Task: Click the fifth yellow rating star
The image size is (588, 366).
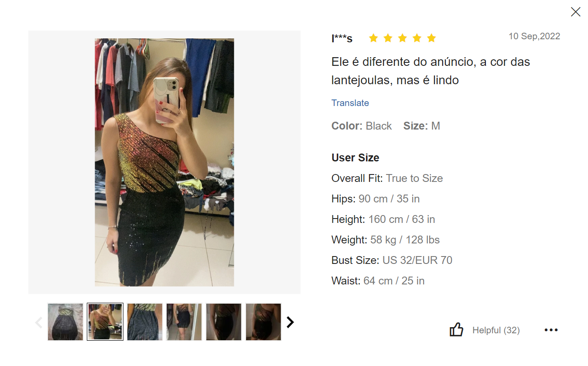Action: 431,38
